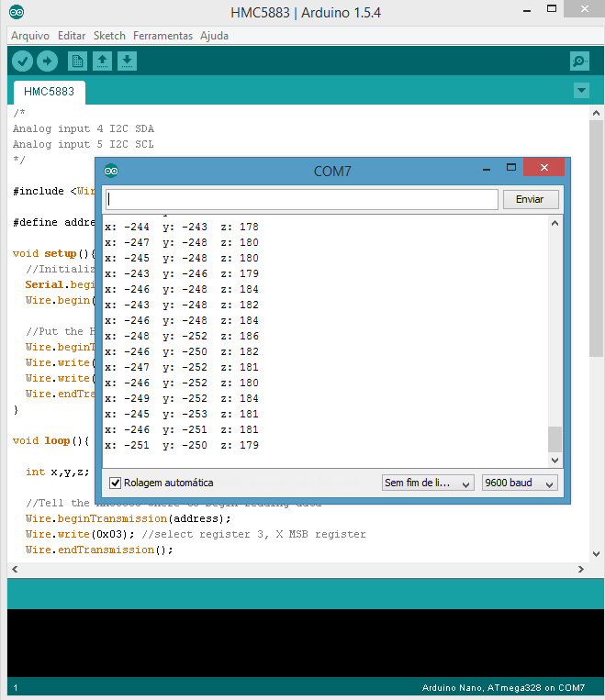Select the HMC5883 sketch tab
Viewport: 605px width, 700px height.
pos(50,92)
